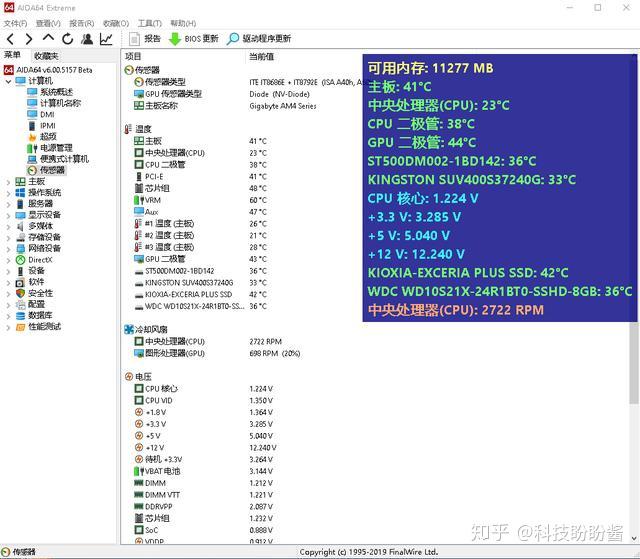Open the 帮助(H) menu
Screen dimensions: 640x559
183,23
